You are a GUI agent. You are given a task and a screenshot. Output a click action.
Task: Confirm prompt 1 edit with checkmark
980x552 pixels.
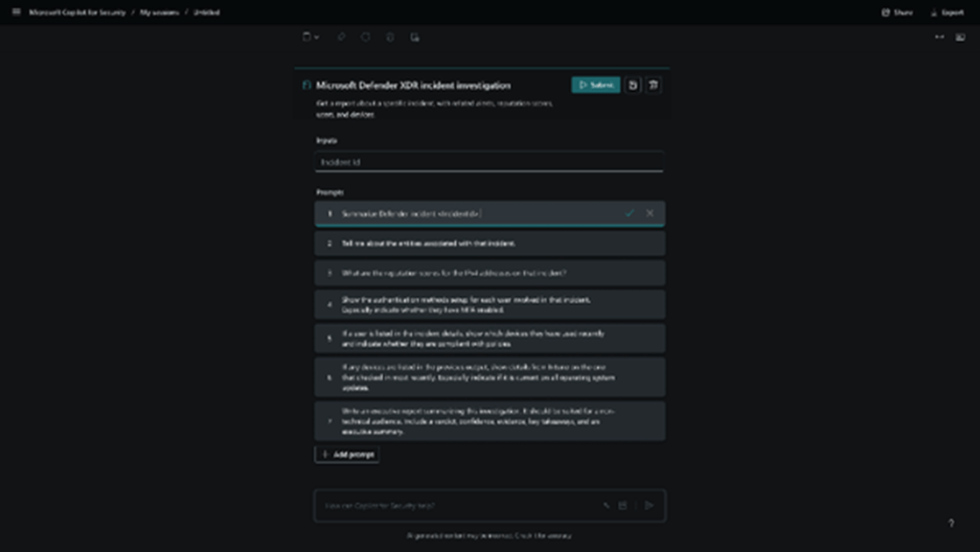click(x=629, y=213)
